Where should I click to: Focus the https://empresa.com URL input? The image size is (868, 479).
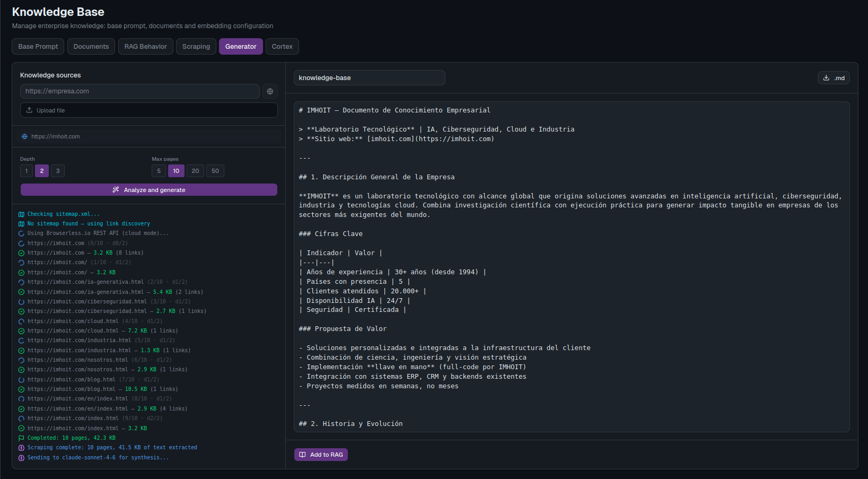[140, 91]
